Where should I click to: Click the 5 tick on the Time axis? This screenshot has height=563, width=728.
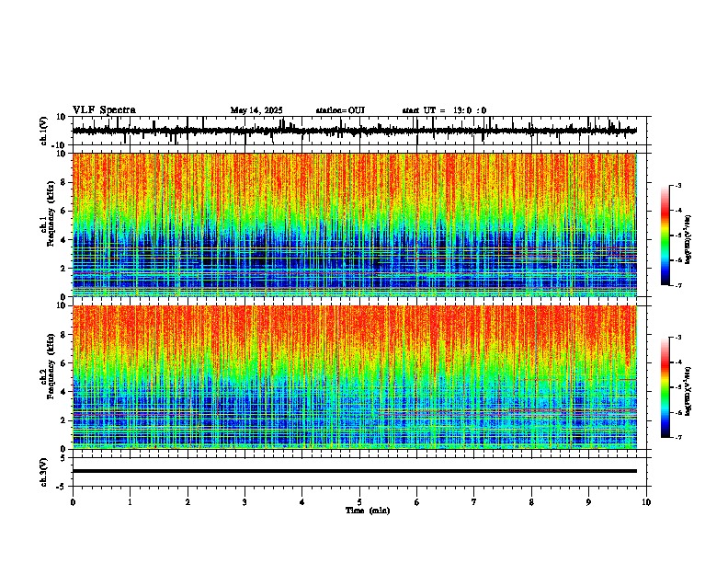tap(359, 502)
